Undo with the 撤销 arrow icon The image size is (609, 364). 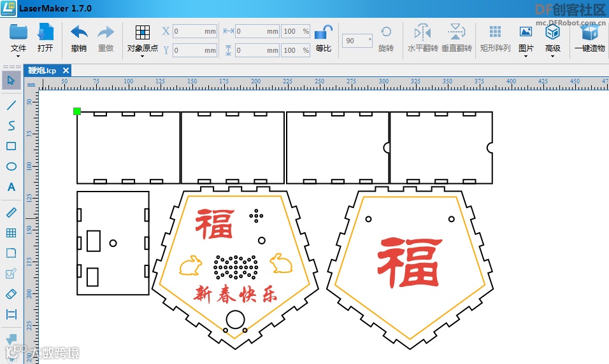pos(79,32)
